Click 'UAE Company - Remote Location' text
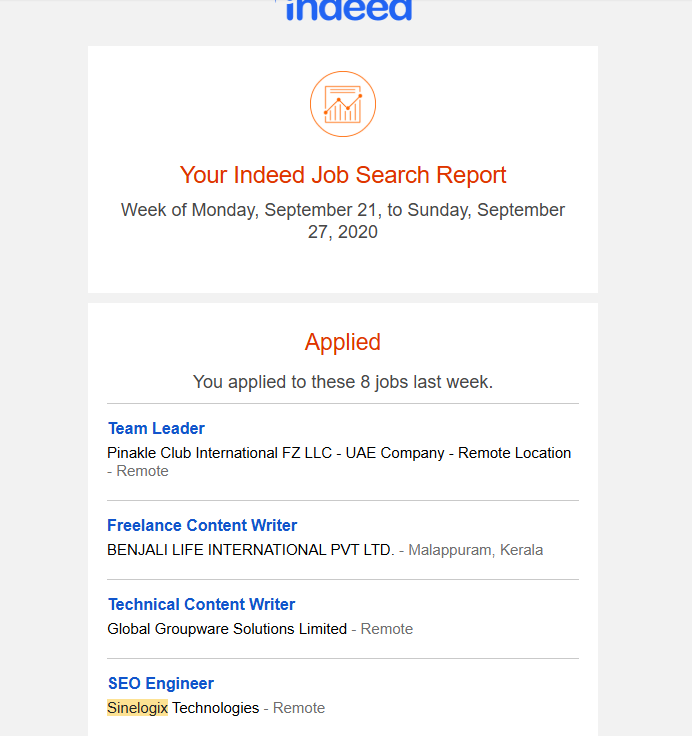This screenshot has width=692, height=736. [x=458, y=453]
